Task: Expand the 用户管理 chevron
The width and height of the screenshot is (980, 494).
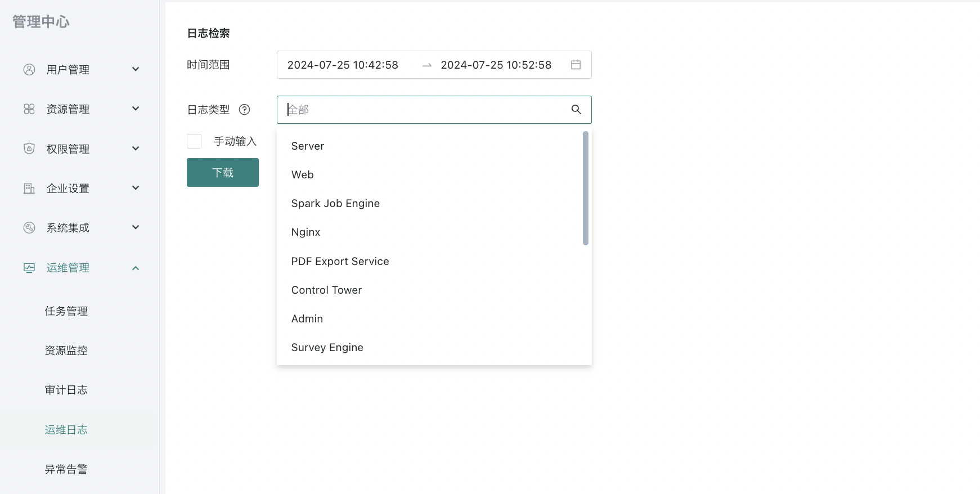Action: 136,69
